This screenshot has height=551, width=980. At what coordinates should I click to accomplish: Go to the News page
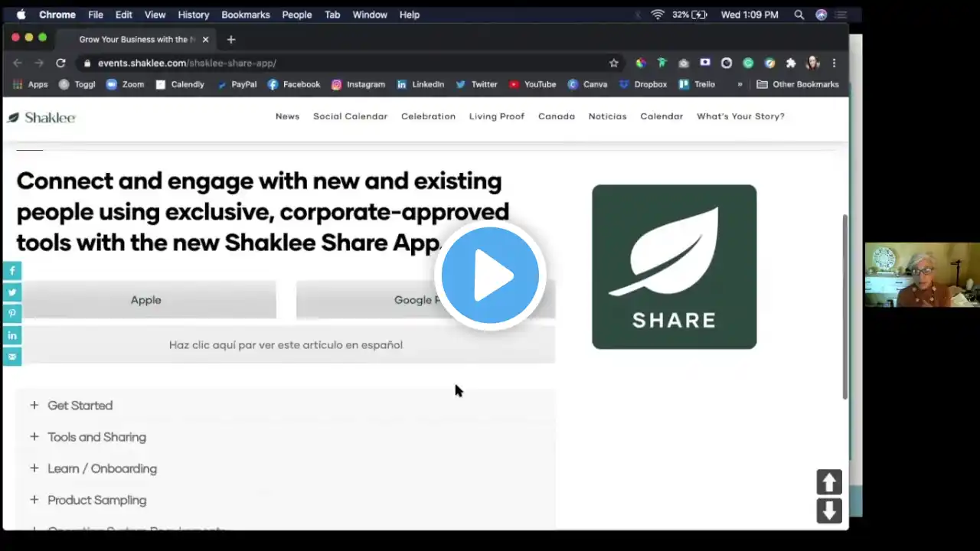(x=288, y=116)
